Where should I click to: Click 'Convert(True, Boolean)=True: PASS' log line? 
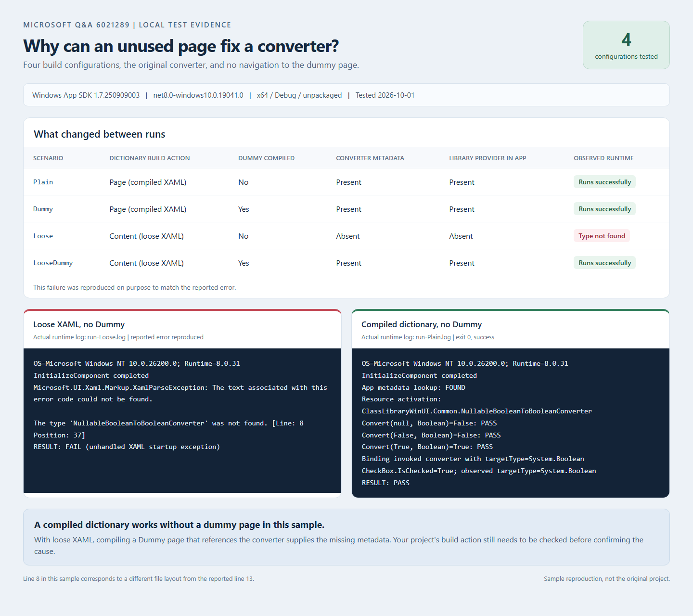tap(427, 447)
